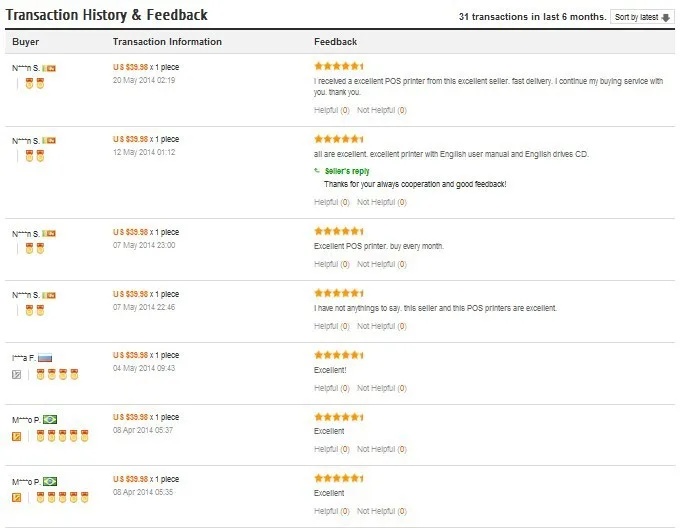Click the medal icons under the 20 May buyer
This screenshot has height=528, width=680.
[x=35, y=84]
